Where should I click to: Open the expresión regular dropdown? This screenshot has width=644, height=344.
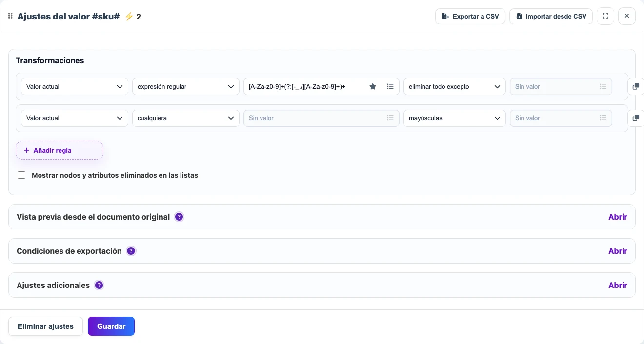click(x=186, y=86)
